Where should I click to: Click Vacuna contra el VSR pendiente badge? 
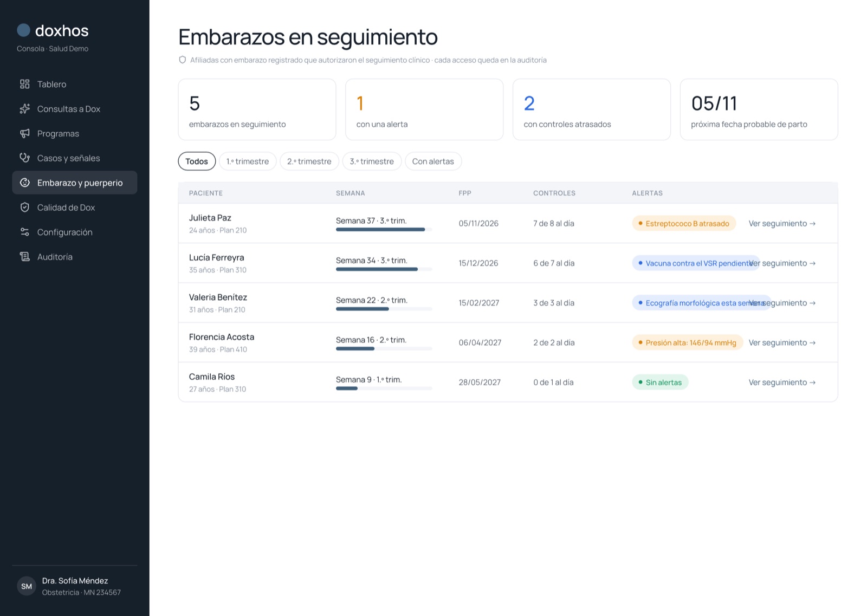[x=695, y=263]
